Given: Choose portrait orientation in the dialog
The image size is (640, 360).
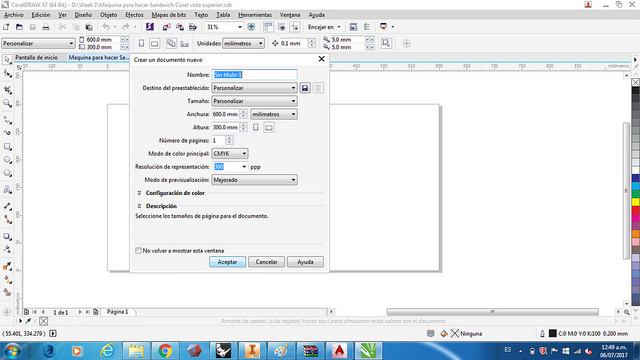Looking at the screenshot, I should pos(256,127).
